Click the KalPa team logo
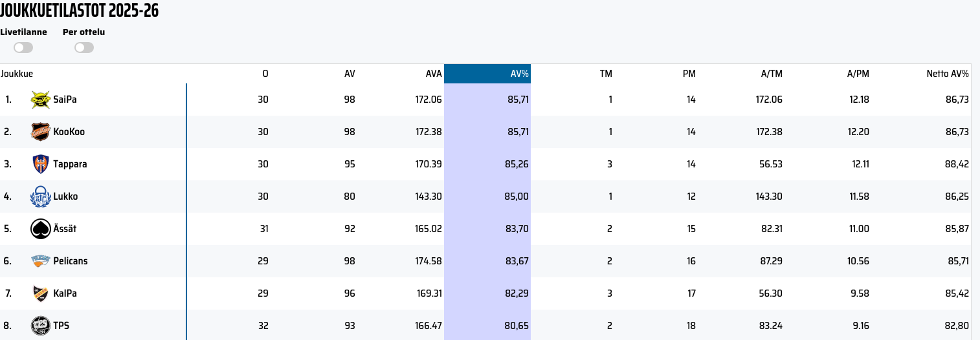This screenshot has width=980, height=340. (41, 293)
